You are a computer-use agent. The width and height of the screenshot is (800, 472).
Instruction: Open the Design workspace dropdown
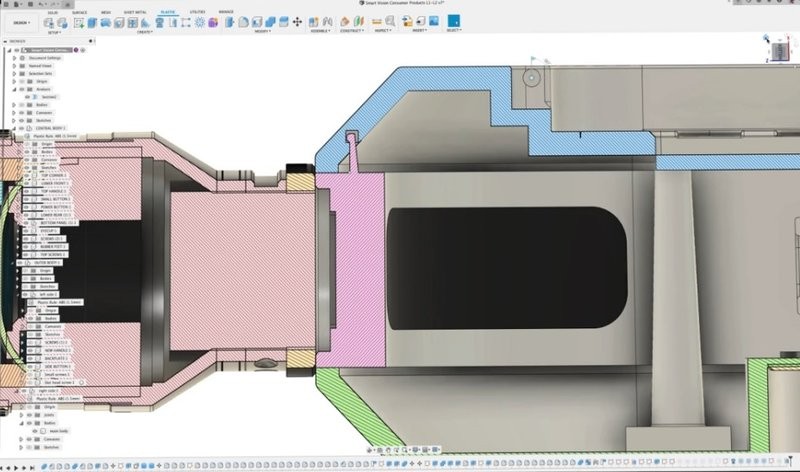click(22, 20)
